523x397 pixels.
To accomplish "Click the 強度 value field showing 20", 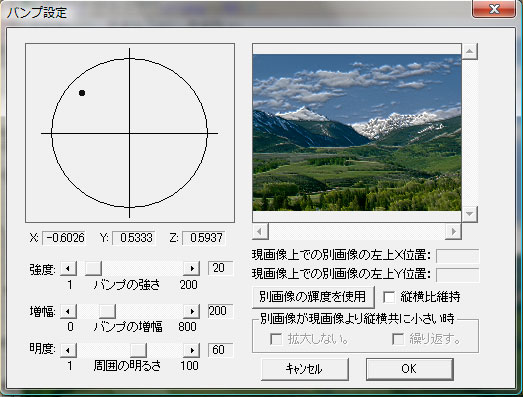I will 220,268.
